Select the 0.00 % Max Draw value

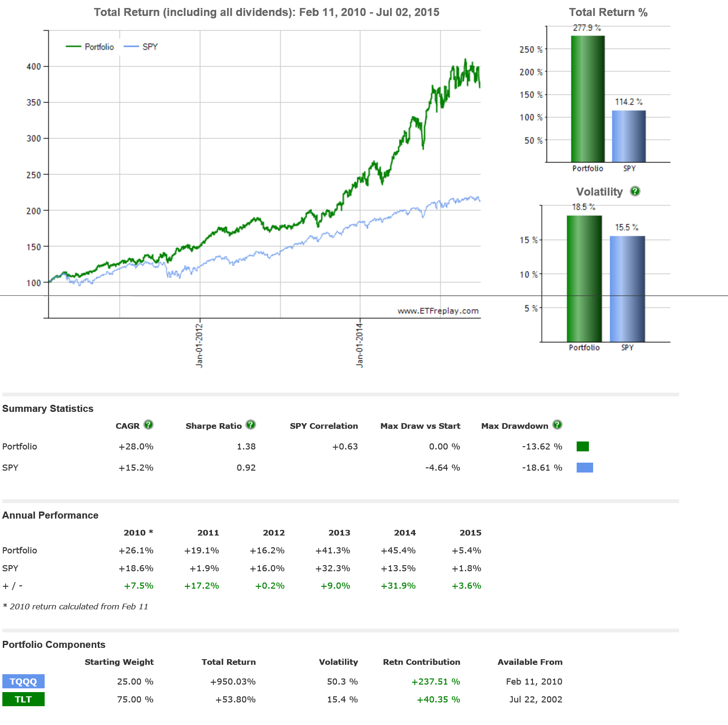[x=445, y=447]
